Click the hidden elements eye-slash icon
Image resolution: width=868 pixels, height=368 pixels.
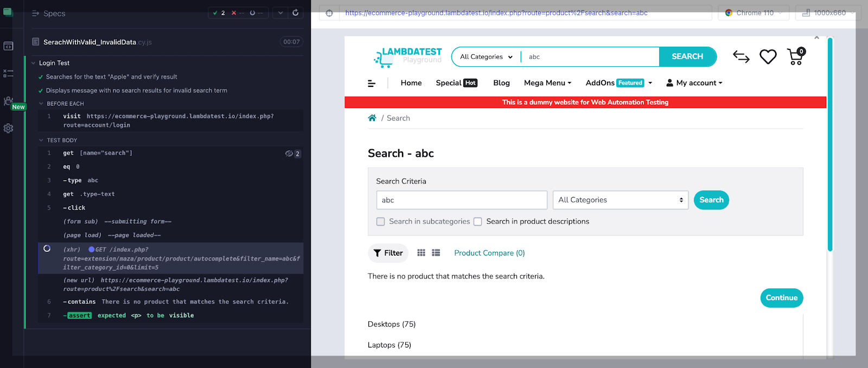tap(289, 154)
